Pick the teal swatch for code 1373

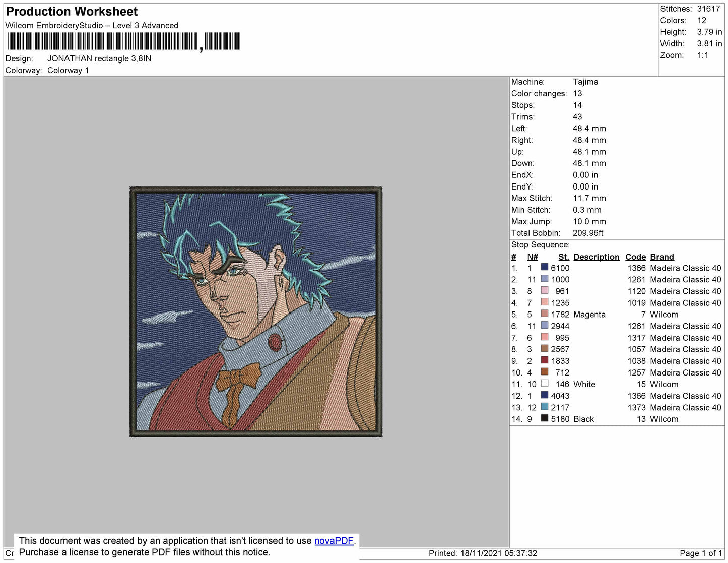pos(545,407)
